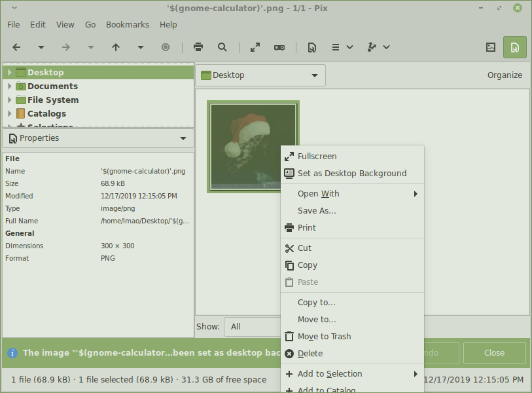Go back using the left arrow

coord(16,47)
